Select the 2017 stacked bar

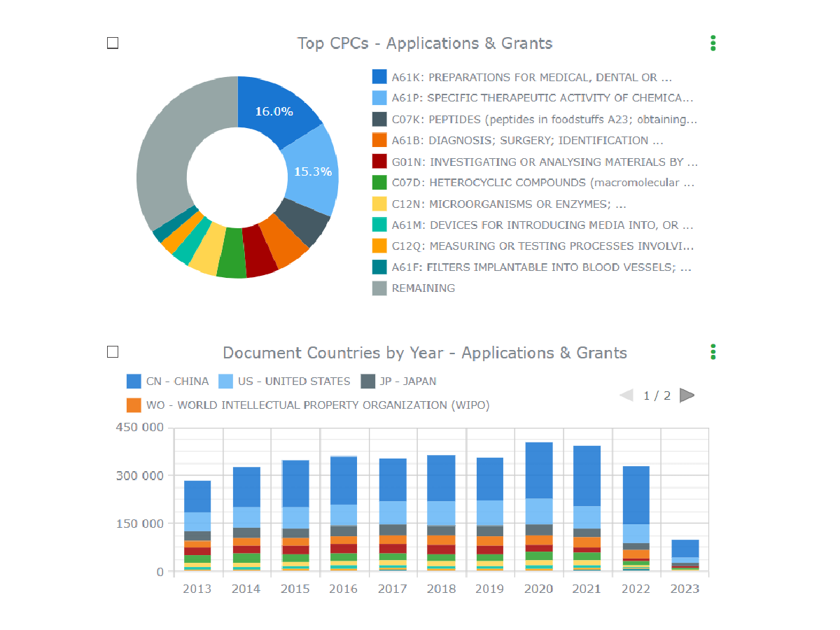click(x=393, y=515)
